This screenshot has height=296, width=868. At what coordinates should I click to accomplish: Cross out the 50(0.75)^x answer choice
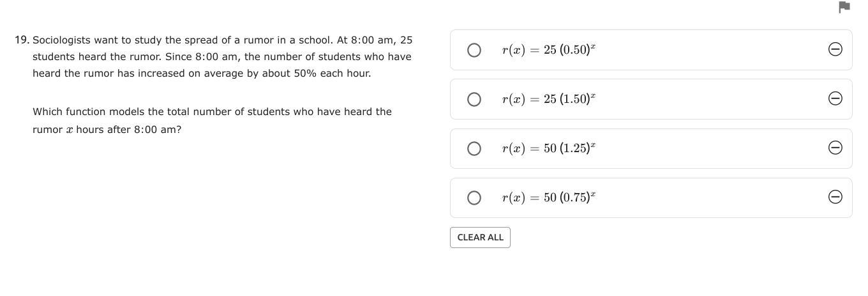point(835,197)
